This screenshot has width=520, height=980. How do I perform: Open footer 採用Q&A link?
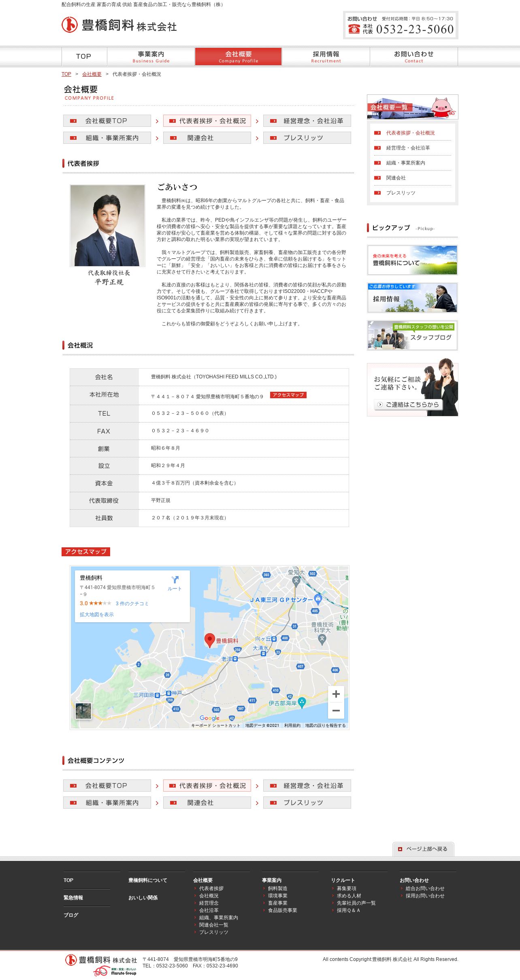click(348, 910)
